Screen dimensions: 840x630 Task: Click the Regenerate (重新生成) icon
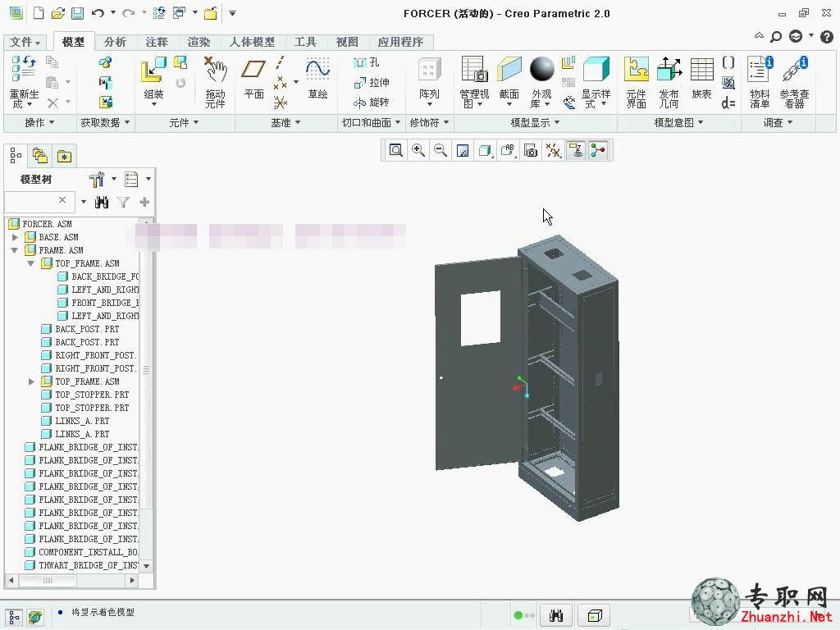pos(24,69)
